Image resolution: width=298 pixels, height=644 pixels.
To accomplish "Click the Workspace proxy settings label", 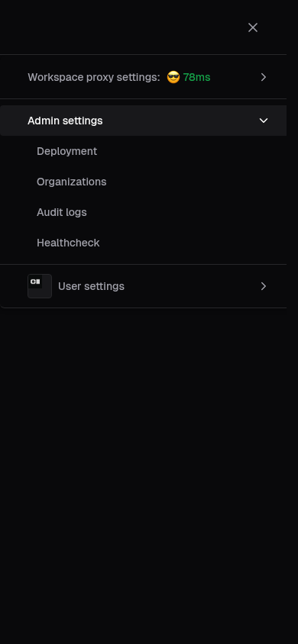I will (x=94, y=77).
